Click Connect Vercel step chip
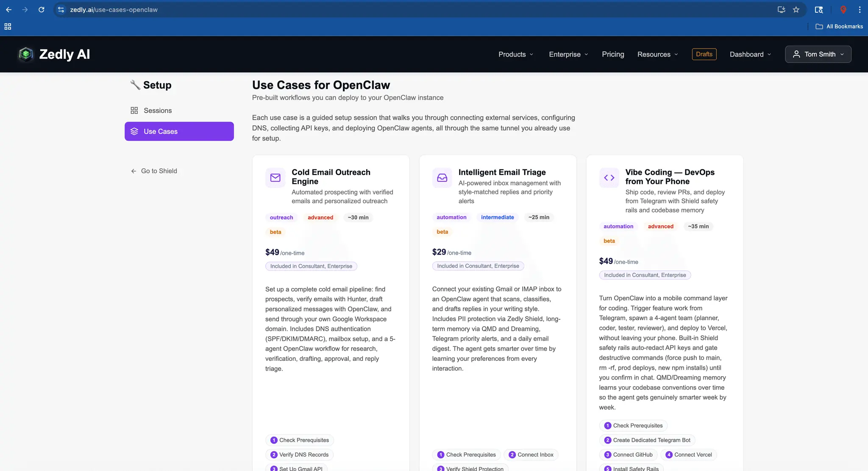Screen dimensions: 868x471 click(689, 455)
